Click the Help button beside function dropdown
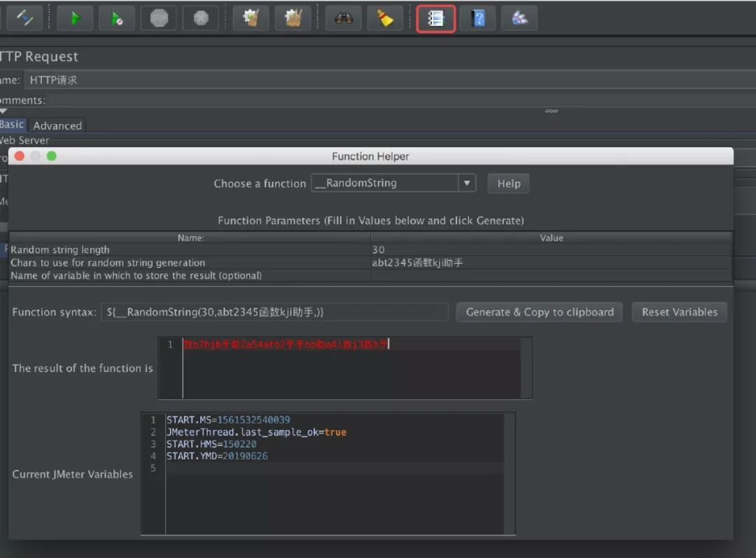756x558 pixels. coord(508,183)
